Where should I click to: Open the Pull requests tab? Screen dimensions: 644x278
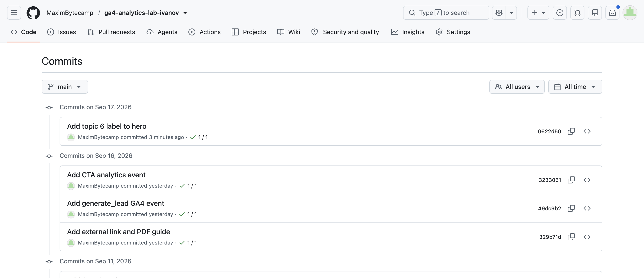(111, 32)
